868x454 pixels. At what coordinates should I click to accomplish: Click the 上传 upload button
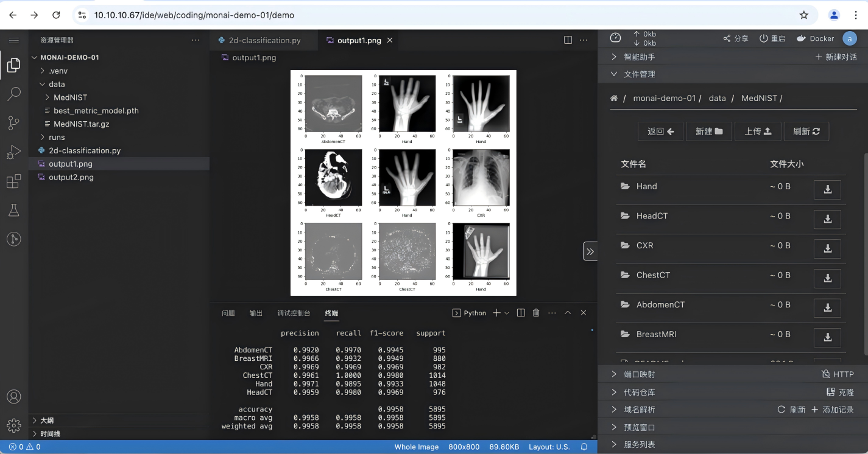(758, 131)
